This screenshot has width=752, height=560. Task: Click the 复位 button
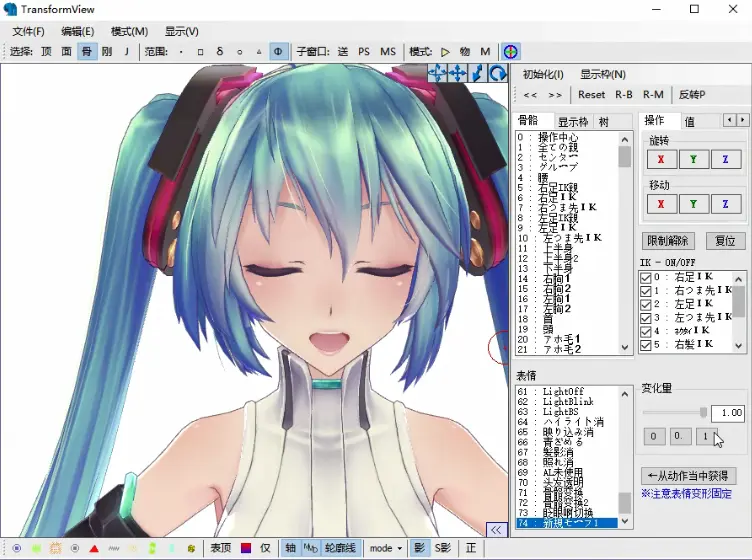click(x=725, y=241)
